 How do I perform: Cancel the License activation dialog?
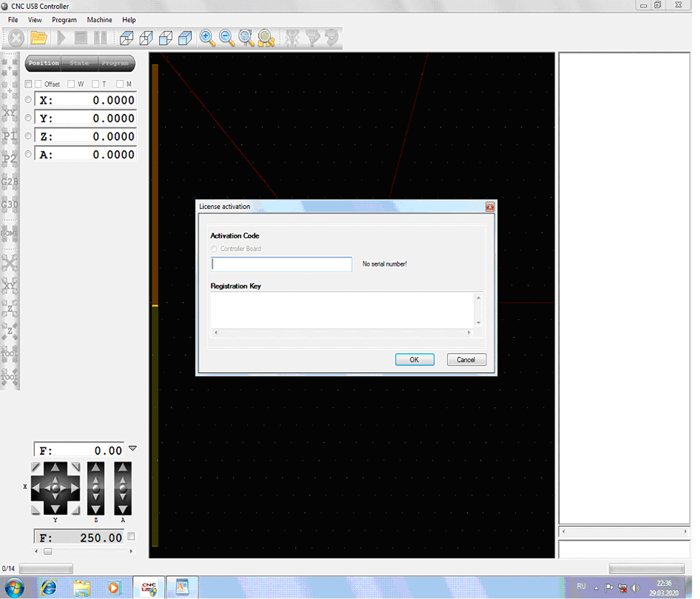(x=466, y=360)
